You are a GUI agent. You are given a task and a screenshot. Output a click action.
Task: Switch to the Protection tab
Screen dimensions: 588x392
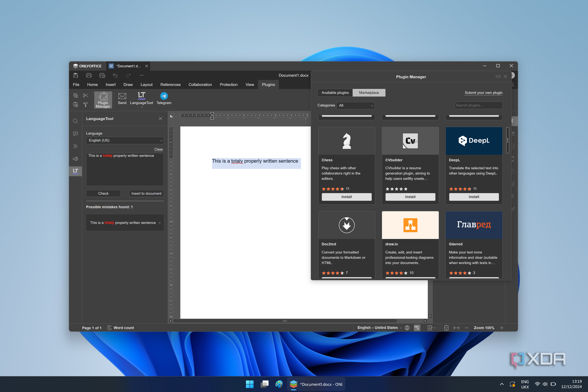point(229,84)
